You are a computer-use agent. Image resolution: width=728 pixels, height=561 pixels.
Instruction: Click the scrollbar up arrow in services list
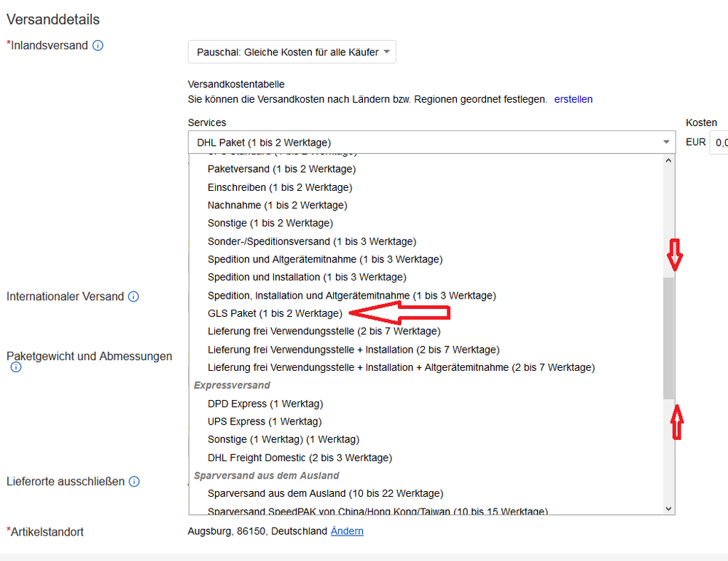[669, 160]
